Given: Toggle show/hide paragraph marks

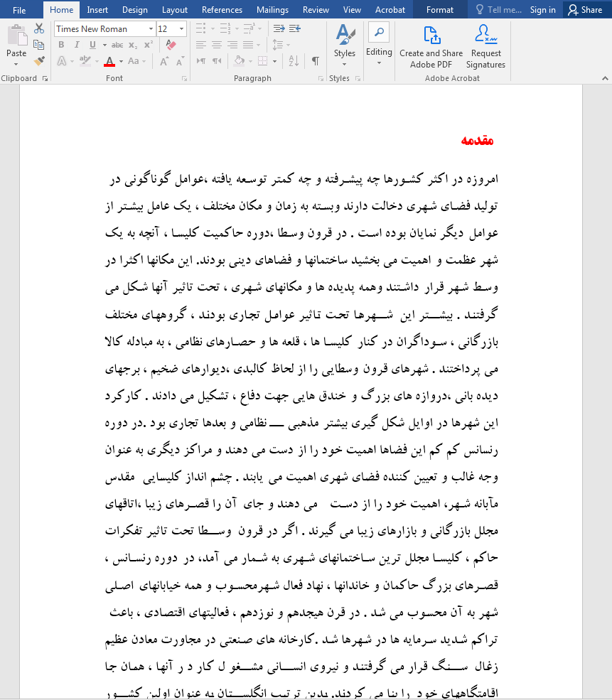Looking at the screenshot, I should point(315,61).
